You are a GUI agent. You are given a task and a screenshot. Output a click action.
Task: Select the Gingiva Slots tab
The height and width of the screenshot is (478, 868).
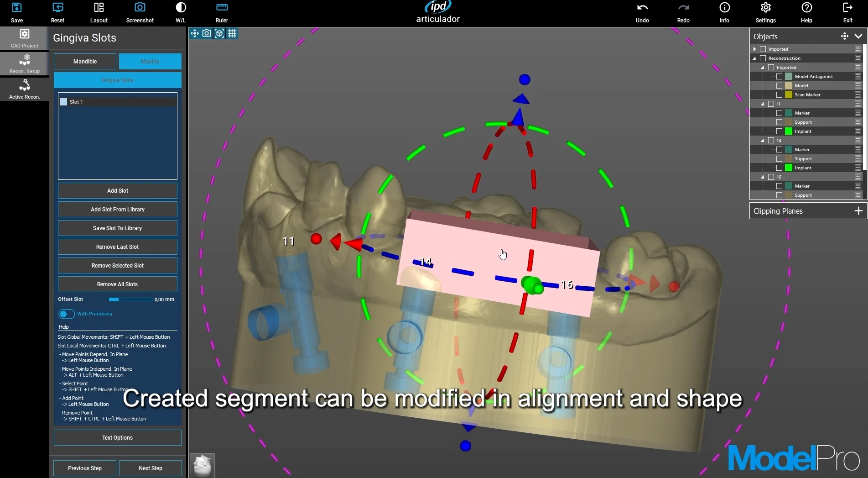click(118, 80)
